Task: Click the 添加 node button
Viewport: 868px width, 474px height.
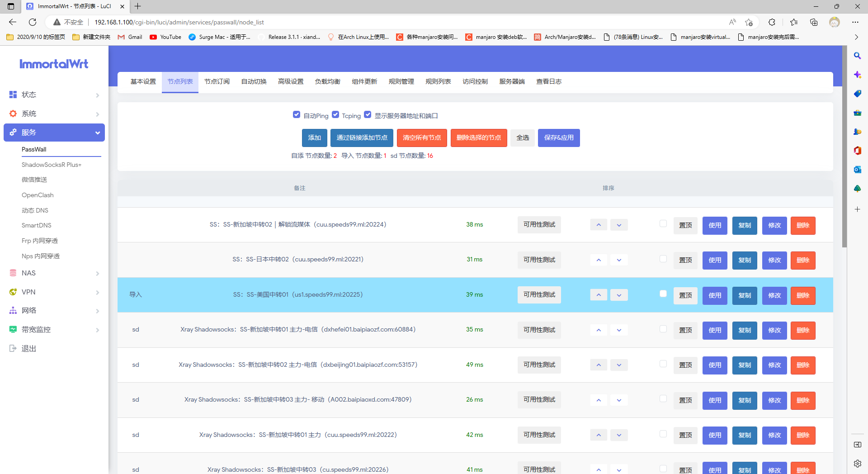Action: 315,138
